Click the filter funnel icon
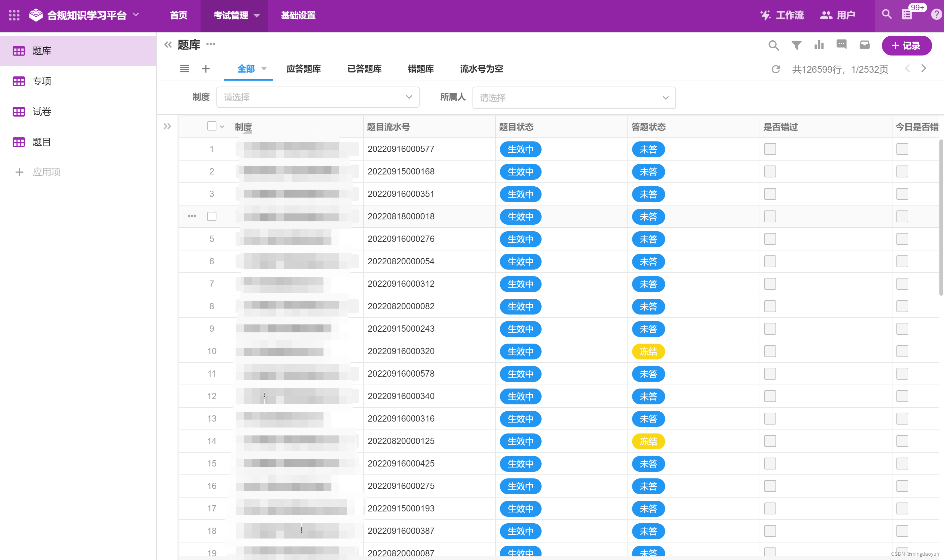Screen dimensions: 944x560 point(796,46)
